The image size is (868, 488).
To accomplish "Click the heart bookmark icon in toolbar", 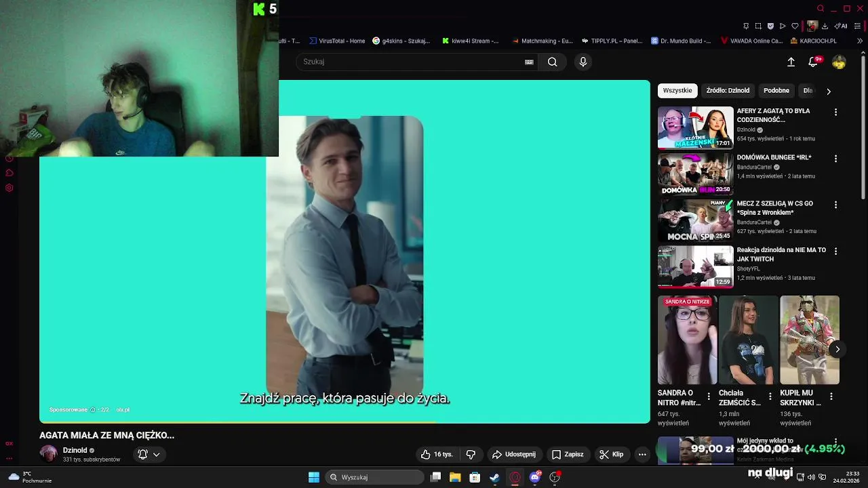I will (795, 26).
